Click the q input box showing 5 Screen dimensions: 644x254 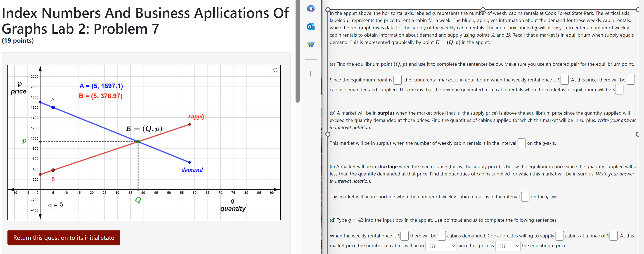pos(68,204)
